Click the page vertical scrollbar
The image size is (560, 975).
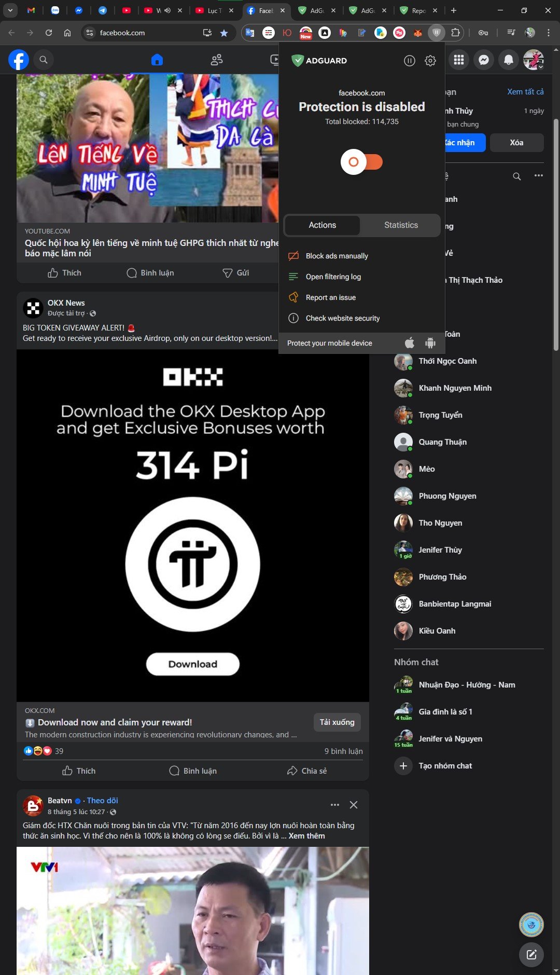556,235
